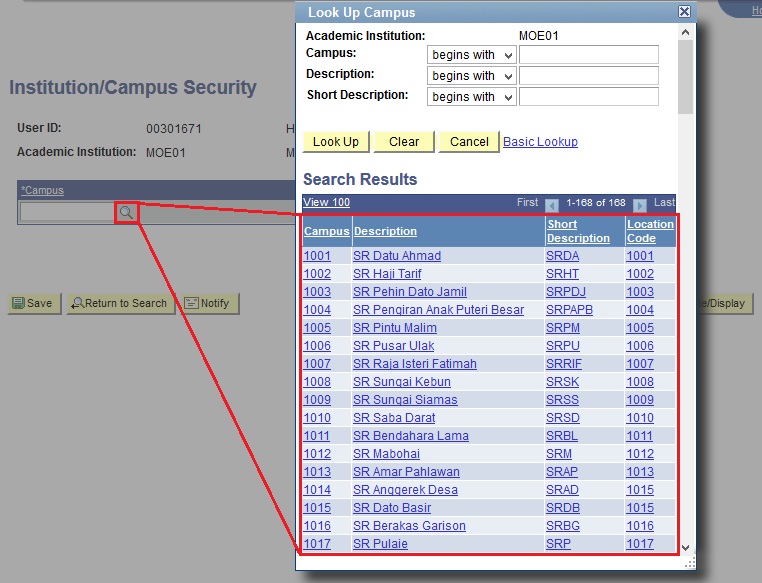
Task: Select SR Pulaie description
Action: pos(380,544)
